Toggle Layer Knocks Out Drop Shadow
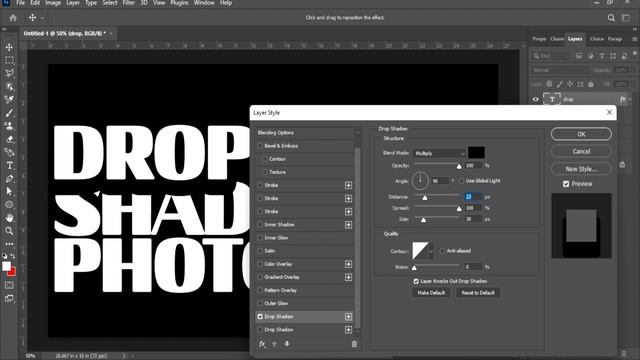The height and width of the screenshot is (360, 640). click(x=416, y=281)
